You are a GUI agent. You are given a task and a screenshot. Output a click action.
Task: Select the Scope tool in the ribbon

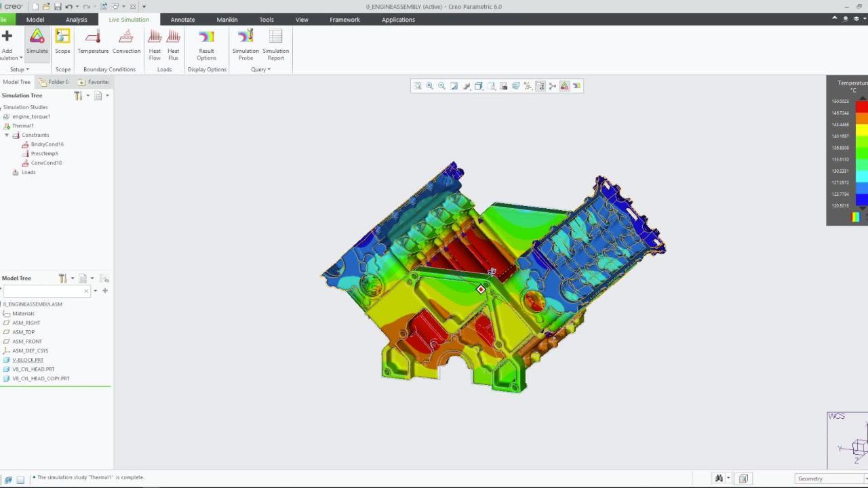[62, 42]
